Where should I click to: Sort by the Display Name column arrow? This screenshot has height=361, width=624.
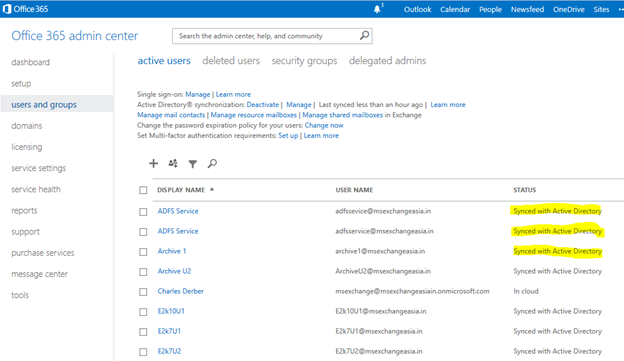tap(212, 189)
